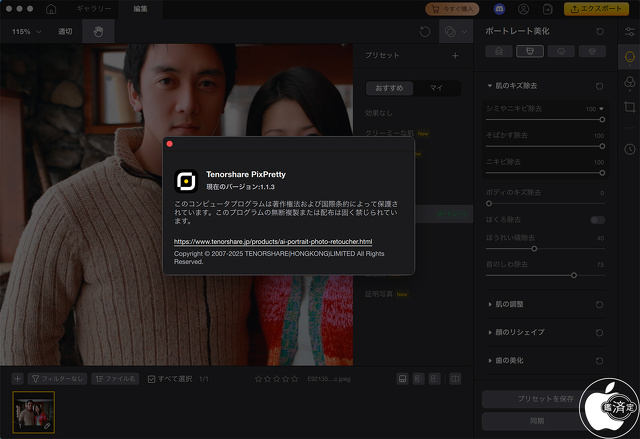Click the 同期 button
This screenshot has height=439, width=640.
537,421
